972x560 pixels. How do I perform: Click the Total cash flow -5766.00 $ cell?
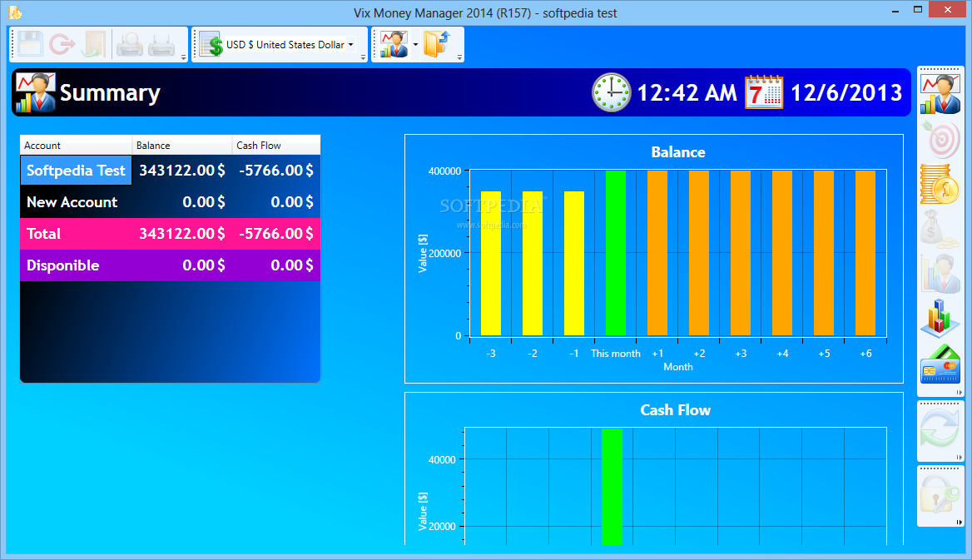[x=275, y=234]
